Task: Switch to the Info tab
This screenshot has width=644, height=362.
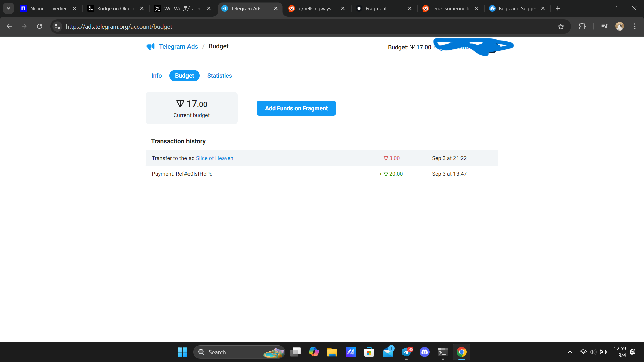Action: tap(156, 76)
